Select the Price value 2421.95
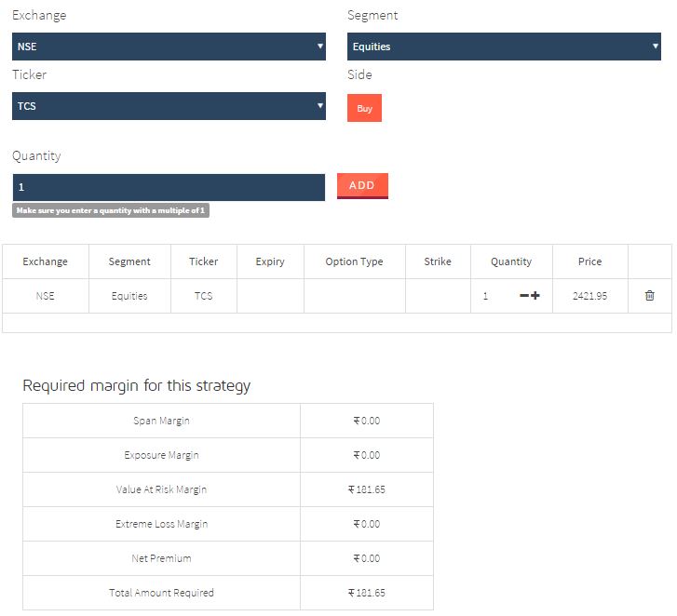The image size is (677, 616). tap(589, 296)
